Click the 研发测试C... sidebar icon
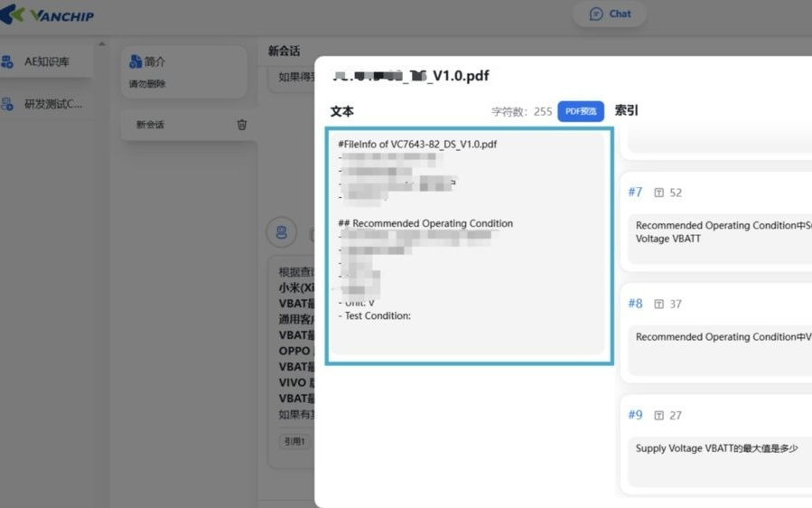 (7, 104)
